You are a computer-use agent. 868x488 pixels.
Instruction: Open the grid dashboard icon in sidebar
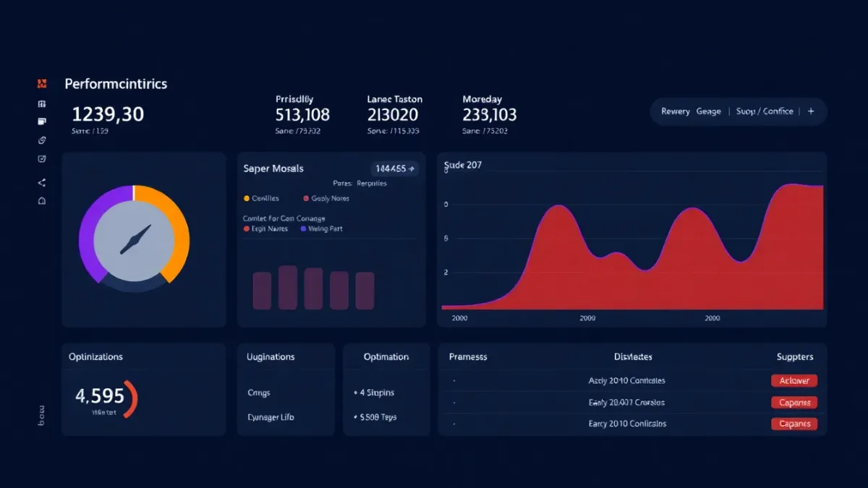(41, 103)
